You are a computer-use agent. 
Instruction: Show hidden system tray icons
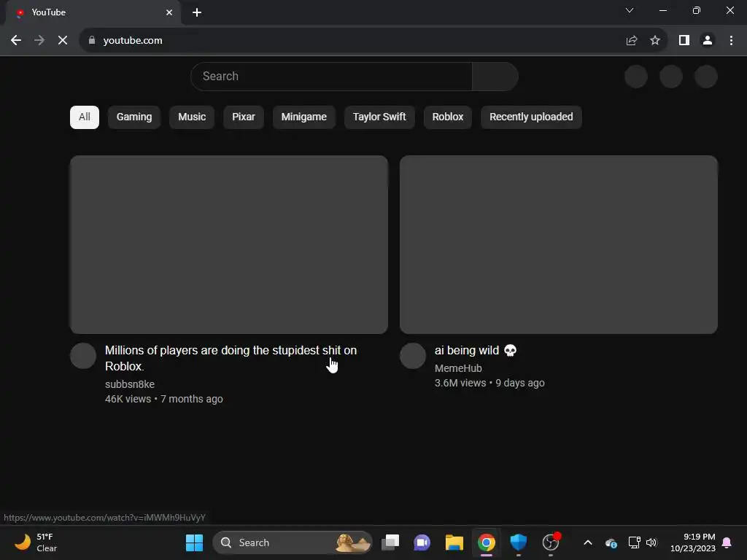coord(588,542)
